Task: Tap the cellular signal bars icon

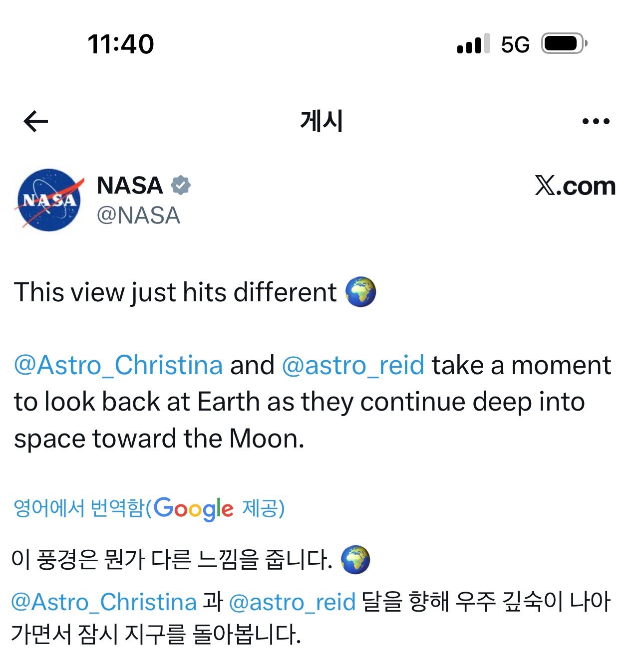Action: (473, 44)
